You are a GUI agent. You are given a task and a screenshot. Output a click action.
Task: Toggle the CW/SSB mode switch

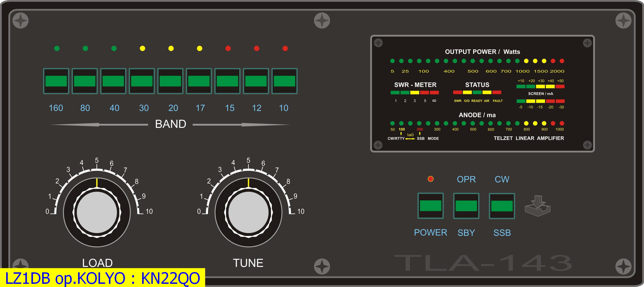[x=502, y=206]
